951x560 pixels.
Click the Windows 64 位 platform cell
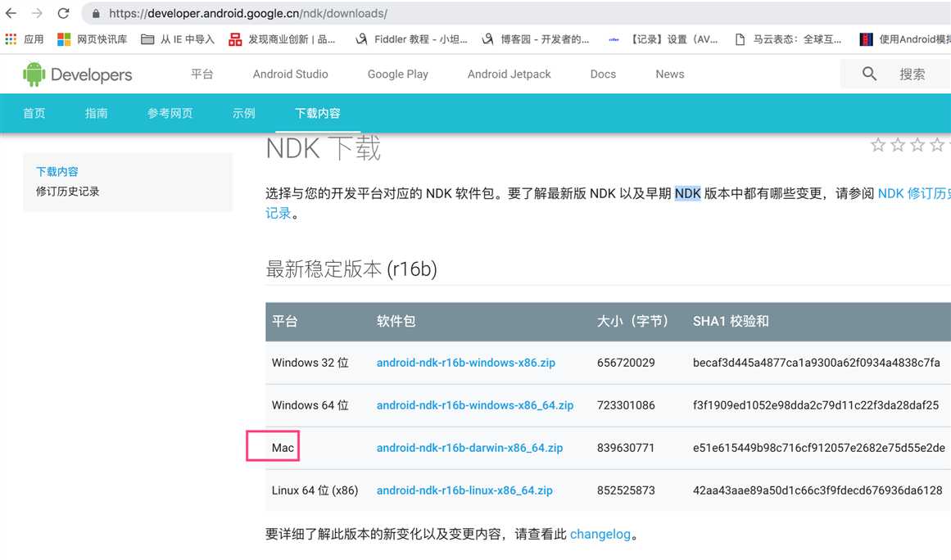[310, 404]
